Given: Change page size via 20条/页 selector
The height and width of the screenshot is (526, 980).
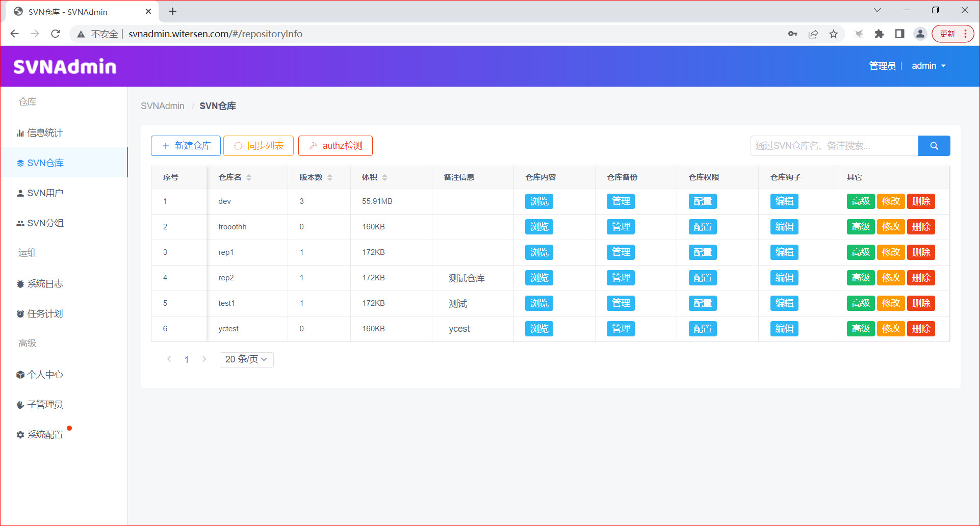Looking at the screenshot, I should [246, 359].
